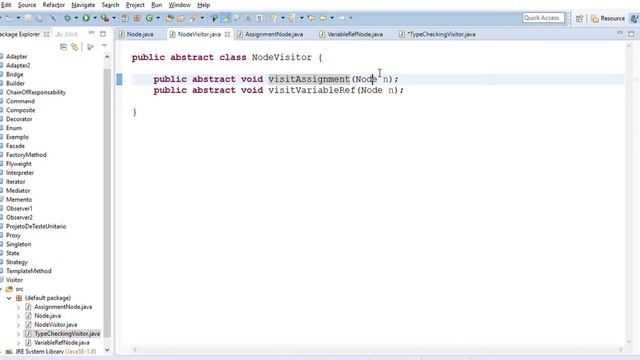
Task: Click the Debug bug icon in toolbar
Action: [67, 18]
